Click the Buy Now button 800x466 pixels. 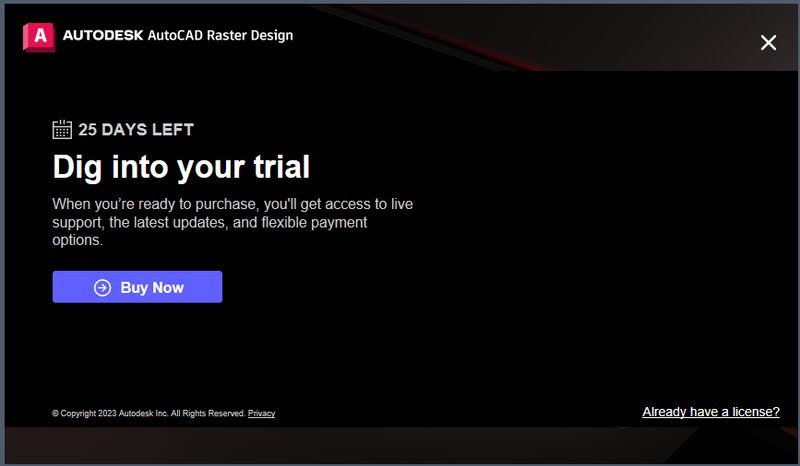click(137, 287)
